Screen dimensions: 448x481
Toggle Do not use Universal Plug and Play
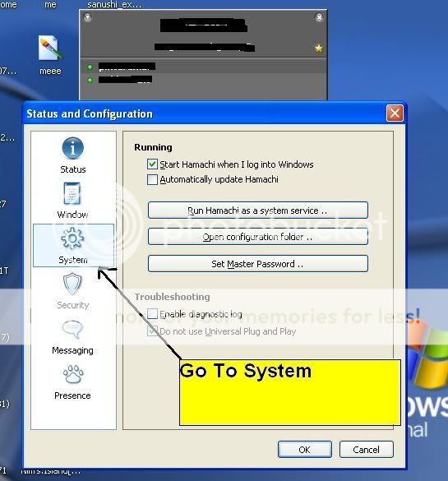click(152, 331)
